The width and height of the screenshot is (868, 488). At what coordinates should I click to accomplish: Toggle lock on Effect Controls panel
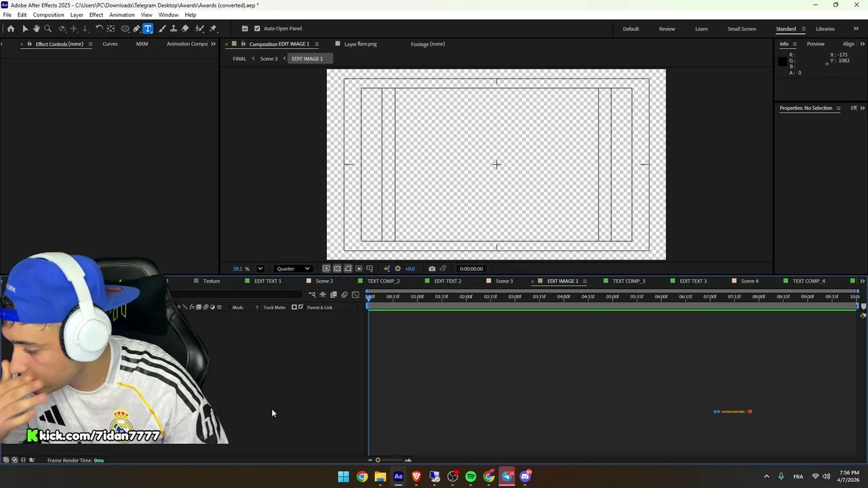(29, 44)
